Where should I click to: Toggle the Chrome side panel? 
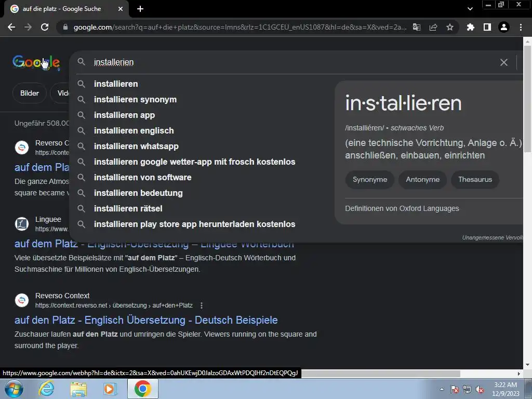coord(487,27)
